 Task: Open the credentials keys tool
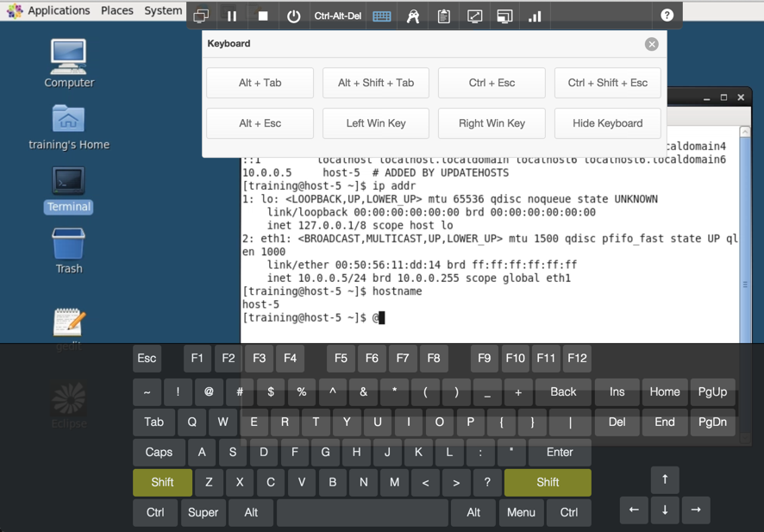tap(412, 15)
